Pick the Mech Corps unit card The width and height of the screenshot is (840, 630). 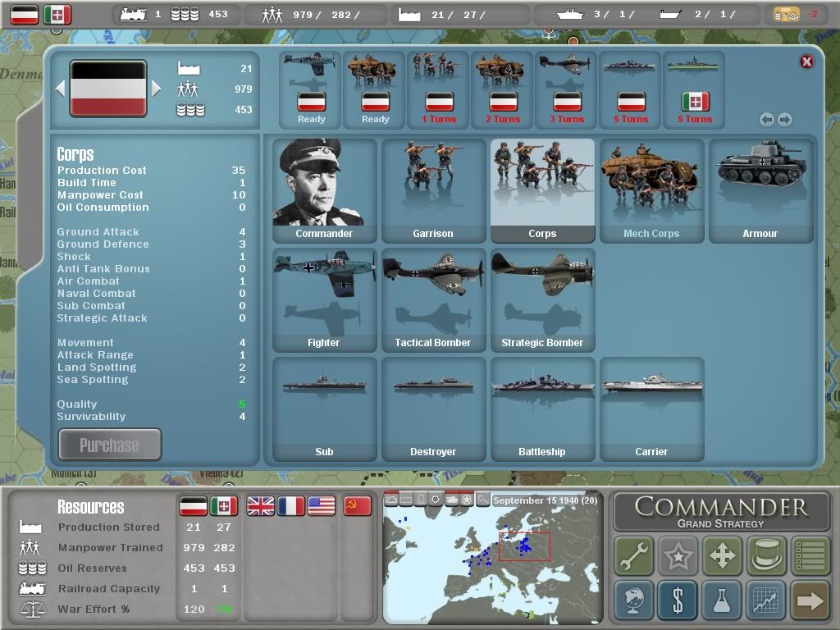651,190
